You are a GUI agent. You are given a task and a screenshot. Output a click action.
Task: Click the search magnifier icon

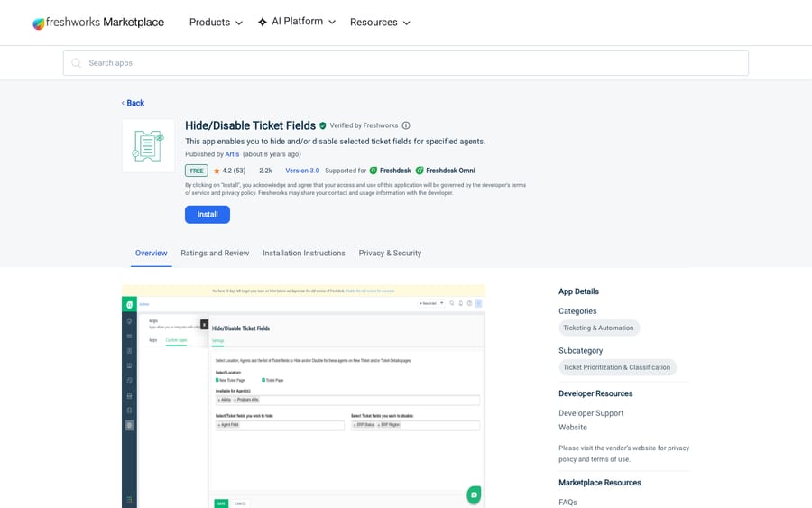[76, 62]
